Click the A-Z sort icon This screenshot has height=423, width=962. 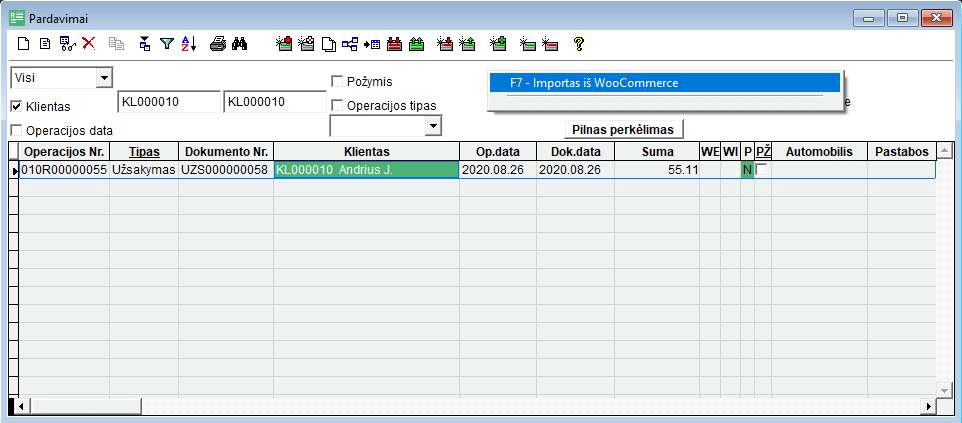tap(189, 44)
